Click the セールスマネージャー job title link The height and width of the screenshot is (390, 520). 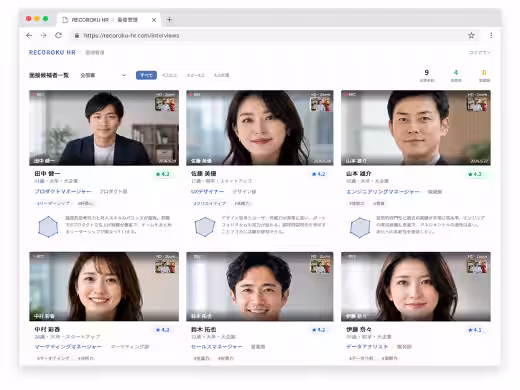(217, 347)
